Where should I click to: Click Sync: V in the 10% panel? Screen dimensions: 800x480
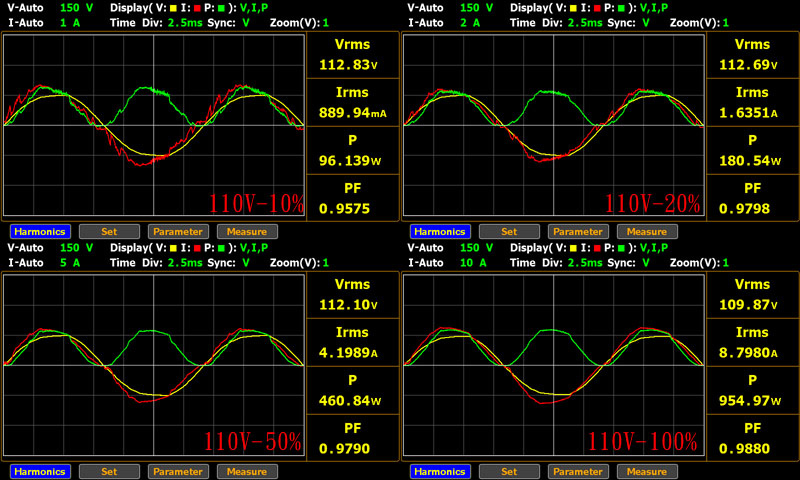228,23
